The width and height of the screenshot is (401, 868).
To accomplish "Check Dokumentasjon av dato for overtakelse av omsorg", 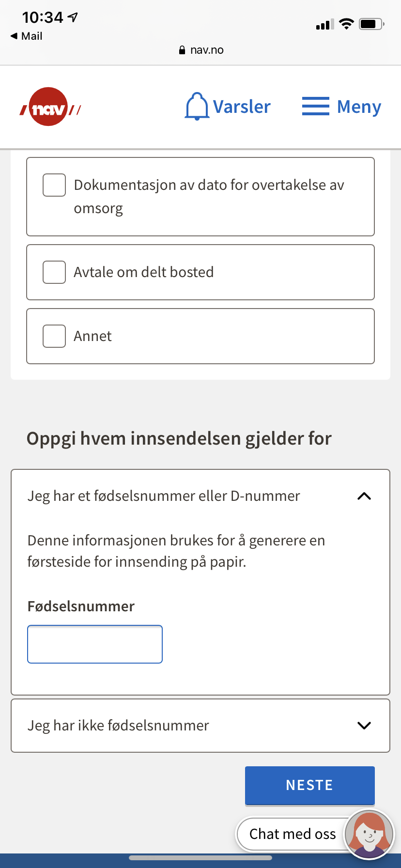I will tap(54, 185).
